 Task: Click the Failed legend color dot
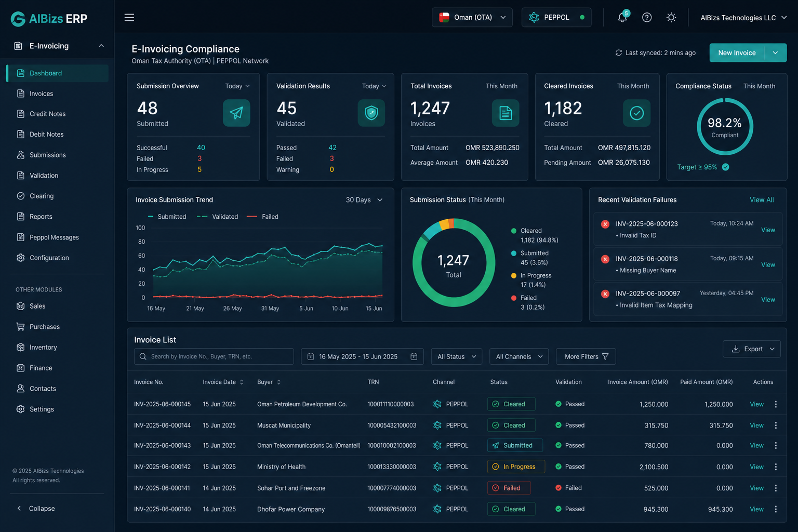click(x=514, y=298)
